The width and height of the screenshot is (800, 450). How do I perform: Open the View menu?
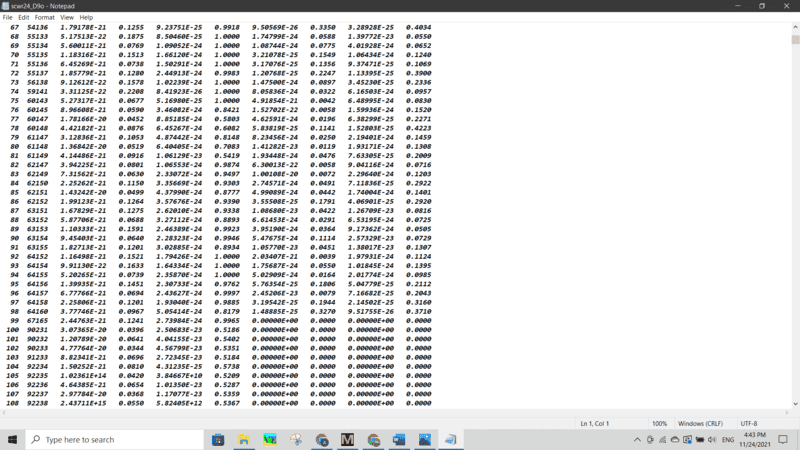(67, 17)
